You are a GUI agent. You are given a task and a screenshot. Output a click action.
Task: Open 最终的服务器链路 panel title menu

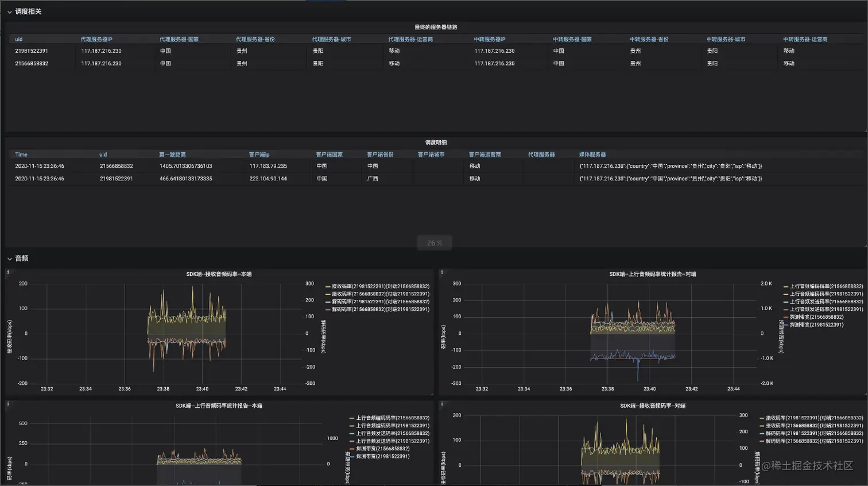click(x=436, y=27)
